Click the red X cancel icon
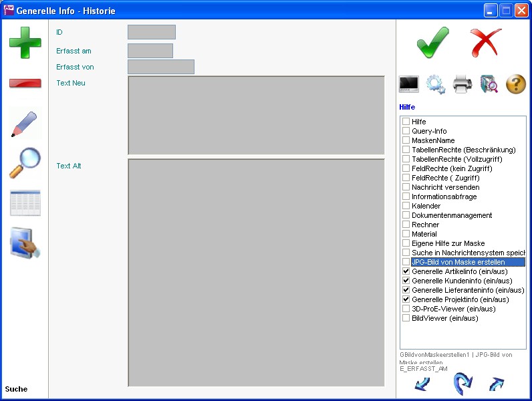The width and height of the screenshot is (532, 401). coord(486,43)
